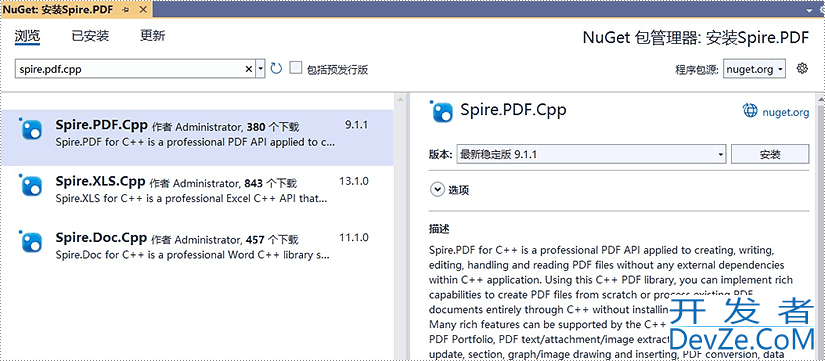Select the Spire.XLS.Cpp package row
This screenshot has height=361, width=825.
(197, 194)
